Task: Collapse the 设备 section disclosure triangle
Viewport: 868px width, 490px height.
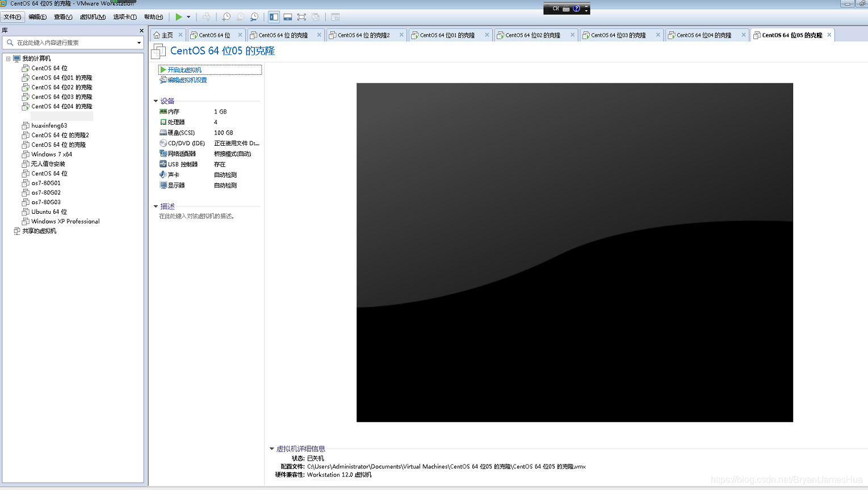Action: pos(156,100)
